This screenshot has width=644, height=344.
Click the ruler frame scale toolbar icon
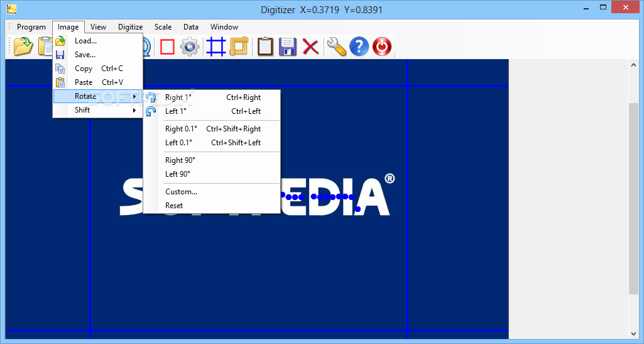coord(239,47)
